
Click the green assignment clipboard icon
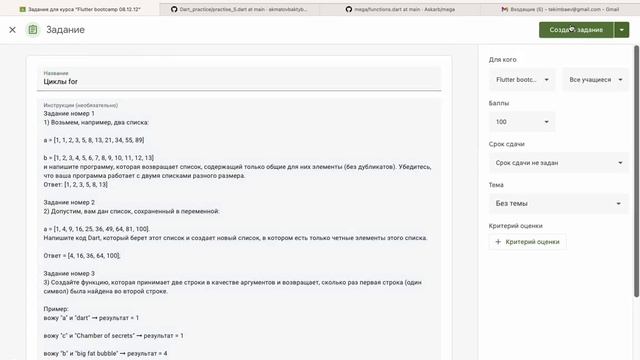[33, 30]
